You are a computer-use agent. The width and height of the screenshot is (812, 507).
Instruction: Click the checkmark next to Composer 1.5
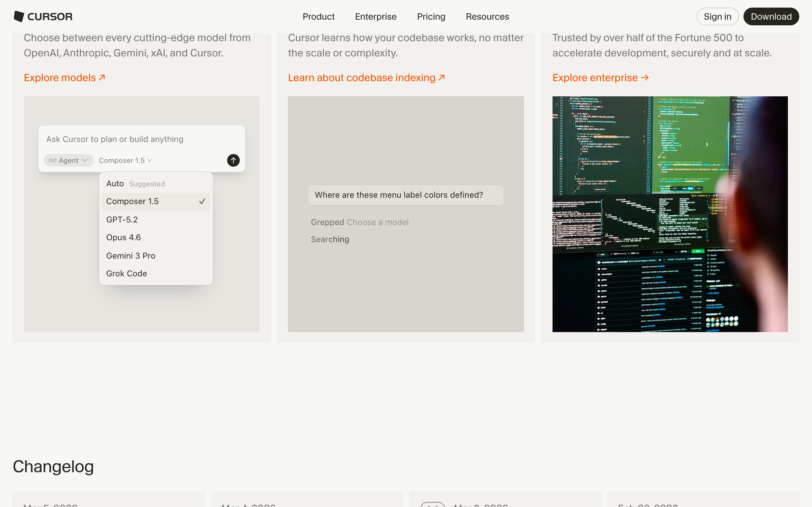[202, 202]
